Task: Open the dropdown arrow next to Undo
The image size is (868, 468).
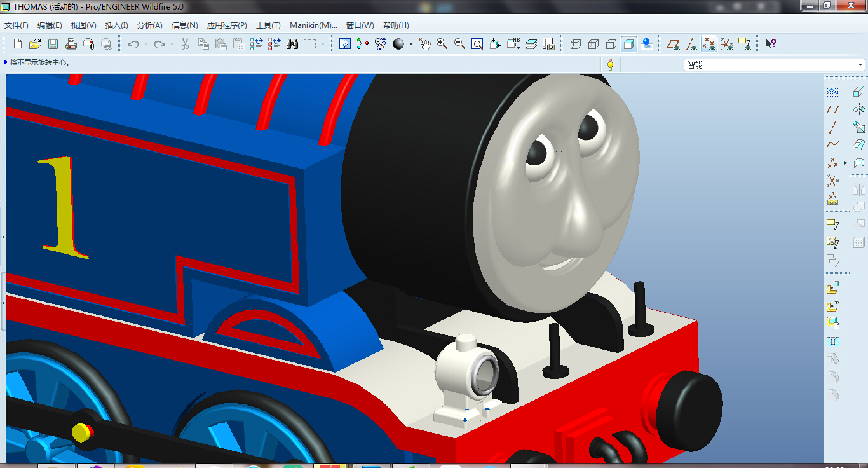Action: click(x=146, y=44)
